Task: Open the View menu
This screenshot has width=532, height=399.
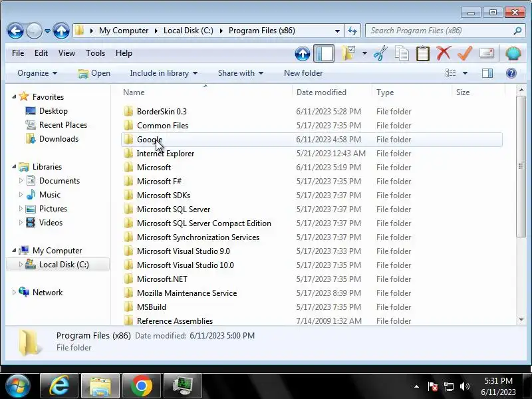Action: pyautogui.click(x=66, y=53)
